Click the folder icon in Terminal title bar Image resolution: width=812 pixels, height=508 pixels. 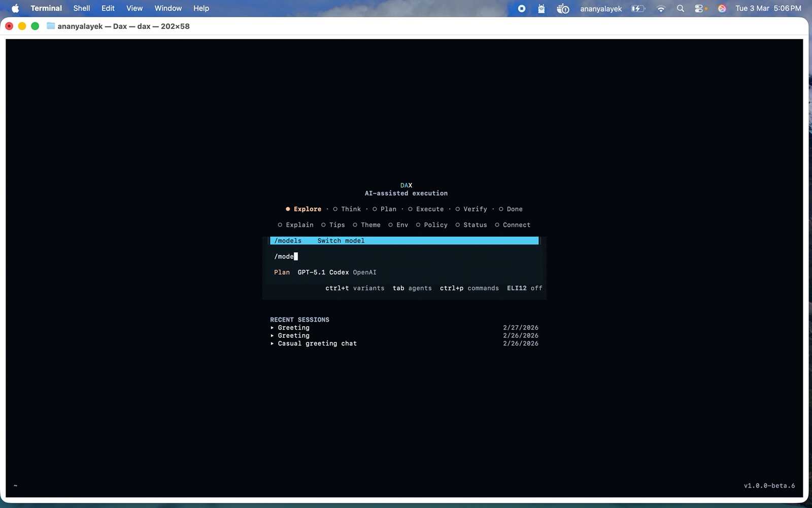pyautogui.click(x=51, y=26)
